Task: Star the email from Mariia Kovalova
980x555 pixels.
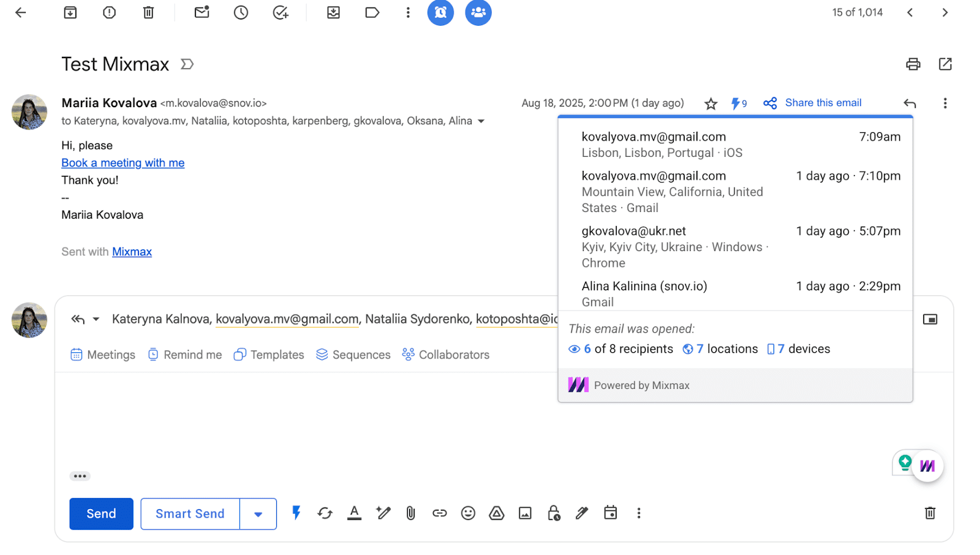Action: click(x=710, y=104)
